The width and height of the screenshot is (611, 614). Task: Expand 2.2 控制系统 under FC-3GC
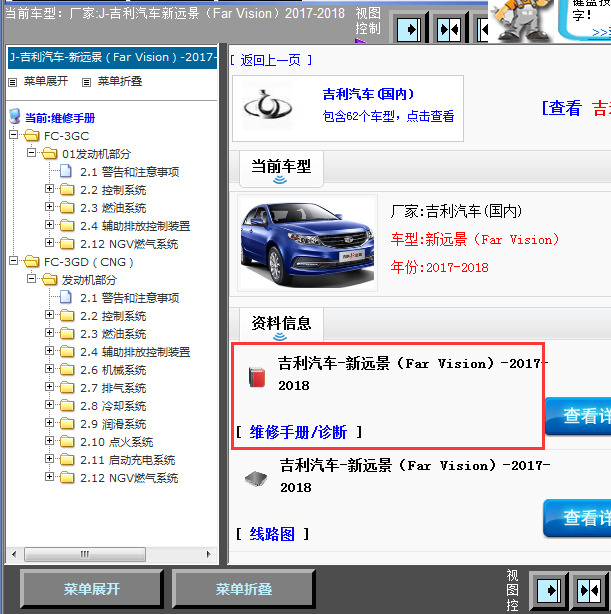coord(49,189)
